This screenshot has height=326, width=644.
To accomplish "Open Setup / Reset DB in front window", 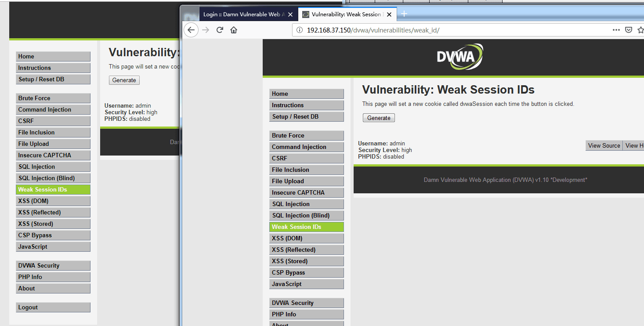I will [x=307, y=116].
